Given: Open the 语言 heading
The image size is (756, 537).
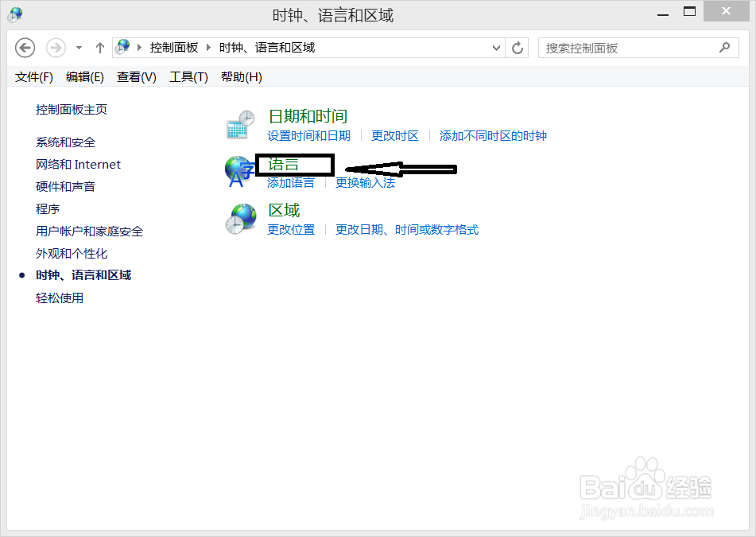Looking at the screenshot, I should (x=284, y=165).
